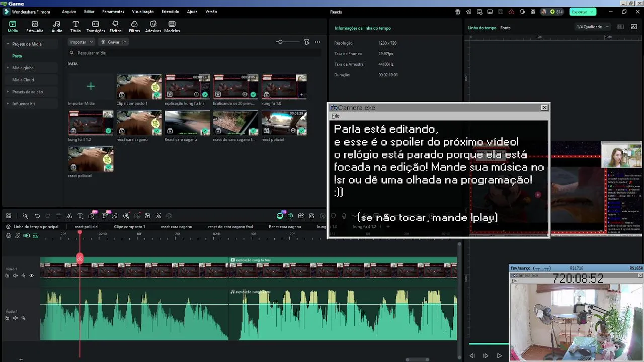Expand the Influence Kit item

click(x=8, y=104)
